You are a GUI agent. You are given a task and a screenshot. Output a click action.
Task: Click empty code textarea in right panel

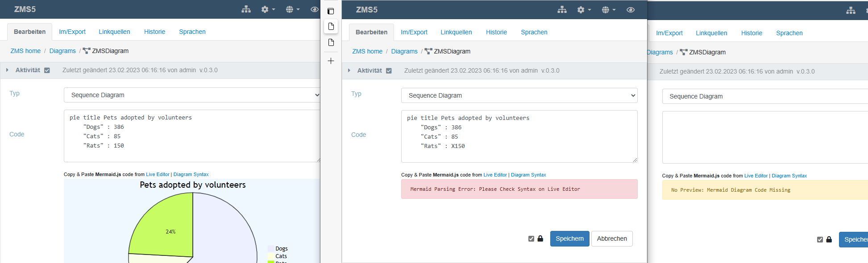[x=765, y=137]
